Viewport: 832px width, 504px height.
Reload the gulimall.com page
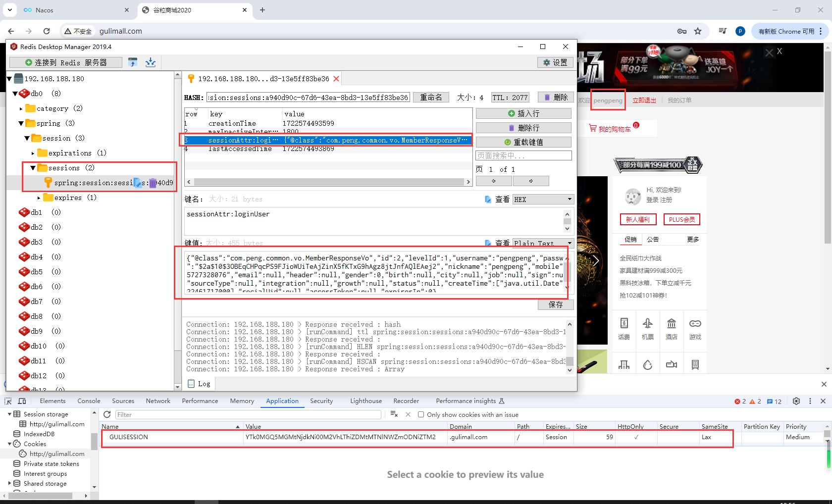tap(47, 31)
